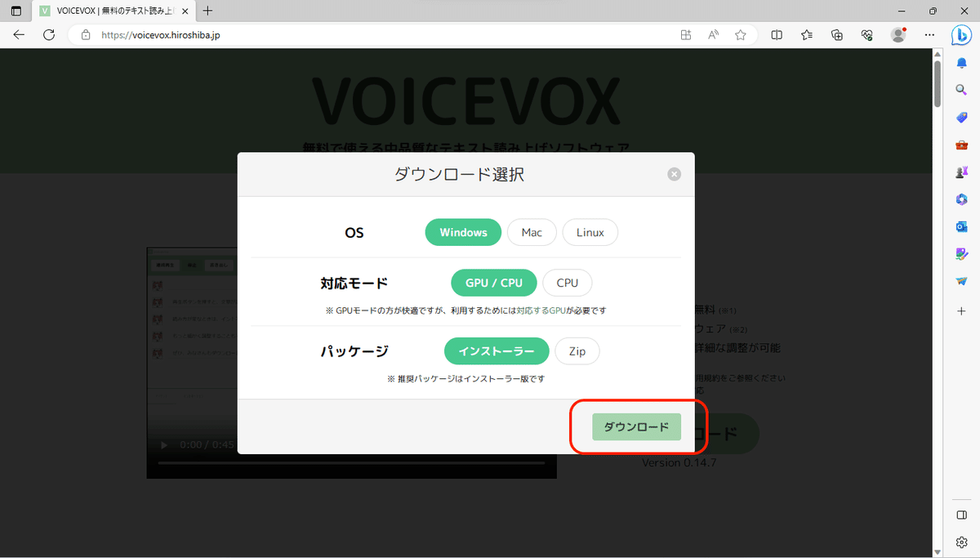
Task: Open the notifications bell in the sidebar
Action: pos(962,62)
